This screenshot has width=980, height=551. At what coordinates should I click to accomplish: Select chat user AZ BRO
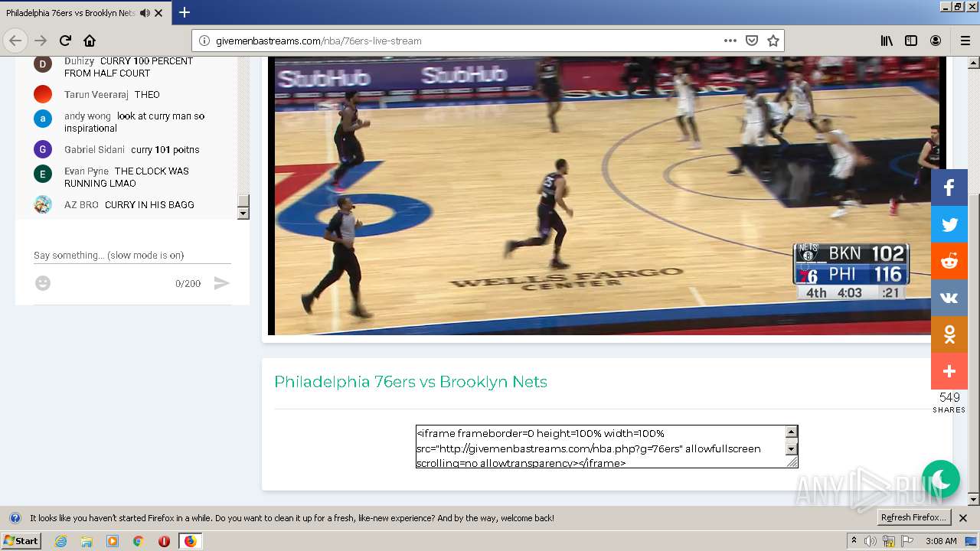tap(81, 205)
